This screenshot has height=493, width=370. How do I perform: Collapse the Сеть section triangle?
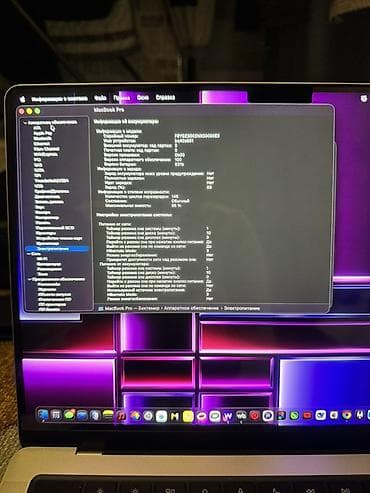tap(29, 254)
